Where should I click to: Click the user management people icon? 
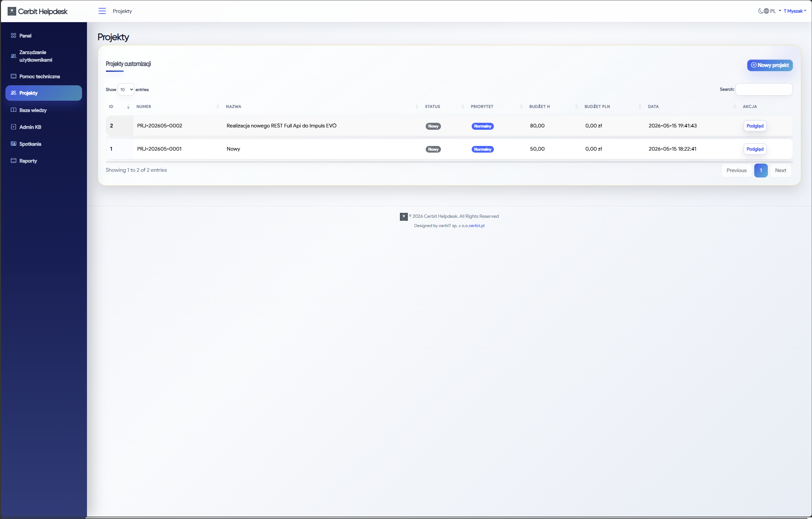[14, 56]
